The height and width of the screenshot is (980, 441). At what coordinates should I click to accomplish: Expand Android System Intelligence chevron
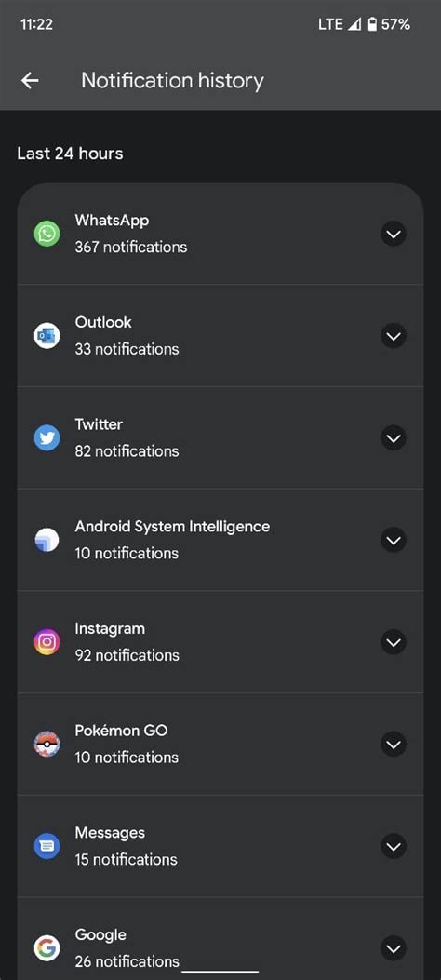coord(394,540)
